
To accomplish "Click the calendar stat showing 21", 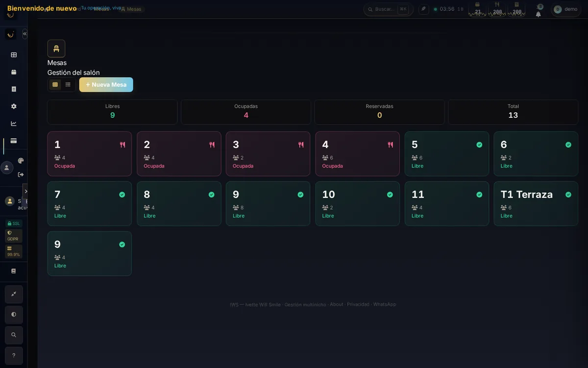I will 478,9.
